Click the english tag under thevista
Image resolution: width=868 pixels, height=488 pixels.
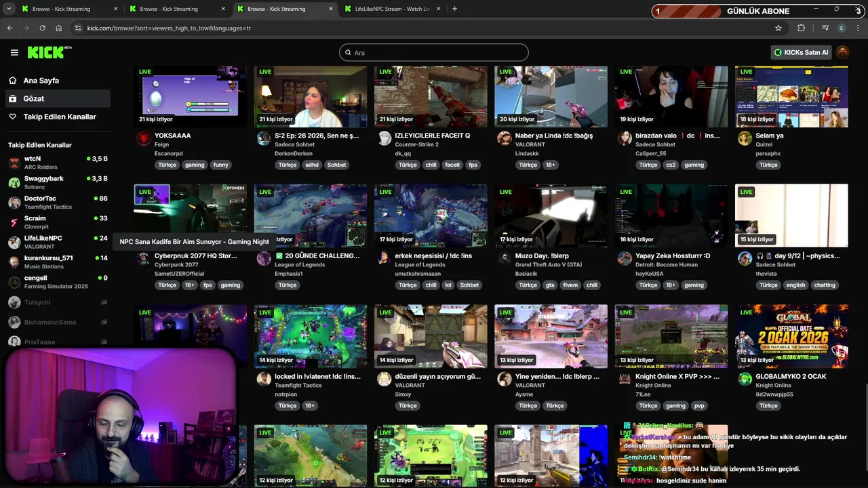coord(795,285)
